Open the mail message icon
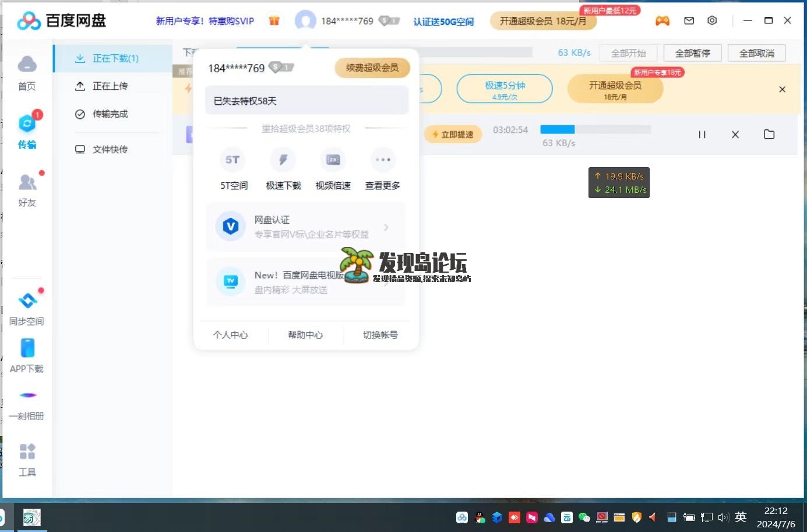The width and height of the screenshot is (807, 532). pyautogui.click(x=689, y=21)
